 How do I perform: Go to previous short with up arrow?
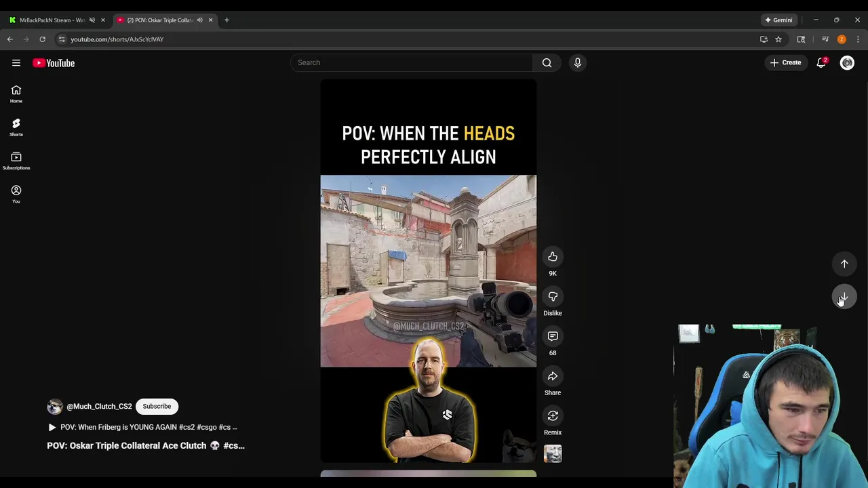pos(844,264)
